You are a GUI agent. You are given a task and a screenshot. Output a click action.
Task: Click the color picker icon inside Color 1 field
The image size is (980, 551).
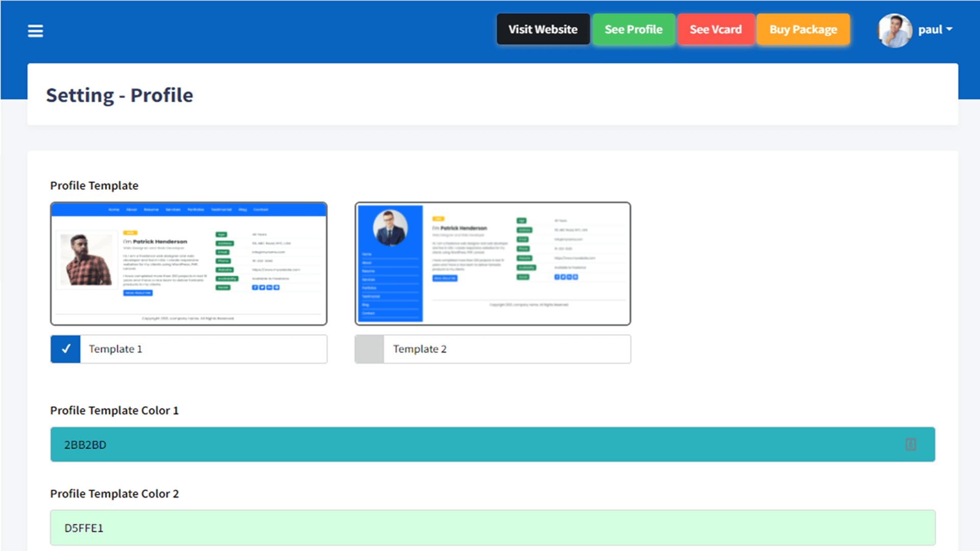click(x=911, y=444)
